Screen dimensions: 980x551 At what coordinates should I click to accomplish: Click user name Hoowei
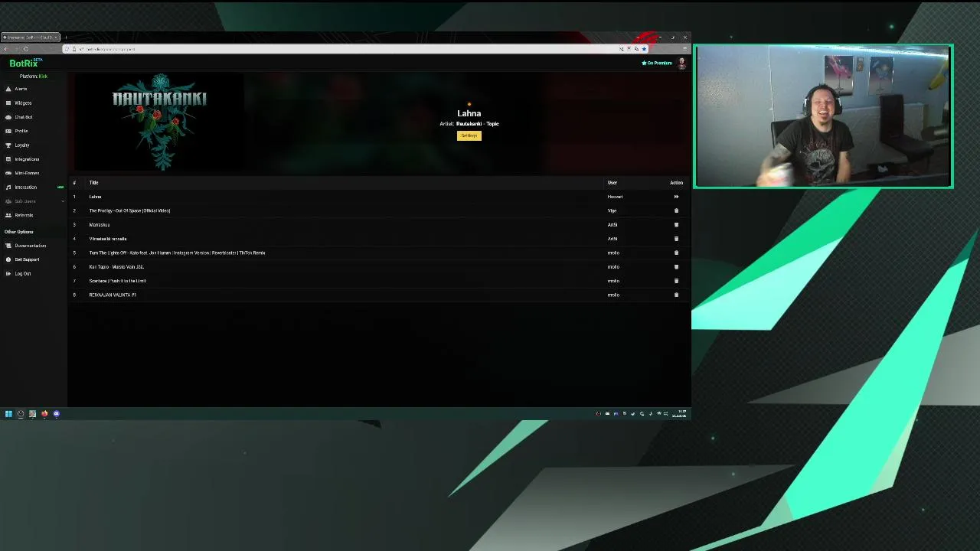click(x=615, y=197)
